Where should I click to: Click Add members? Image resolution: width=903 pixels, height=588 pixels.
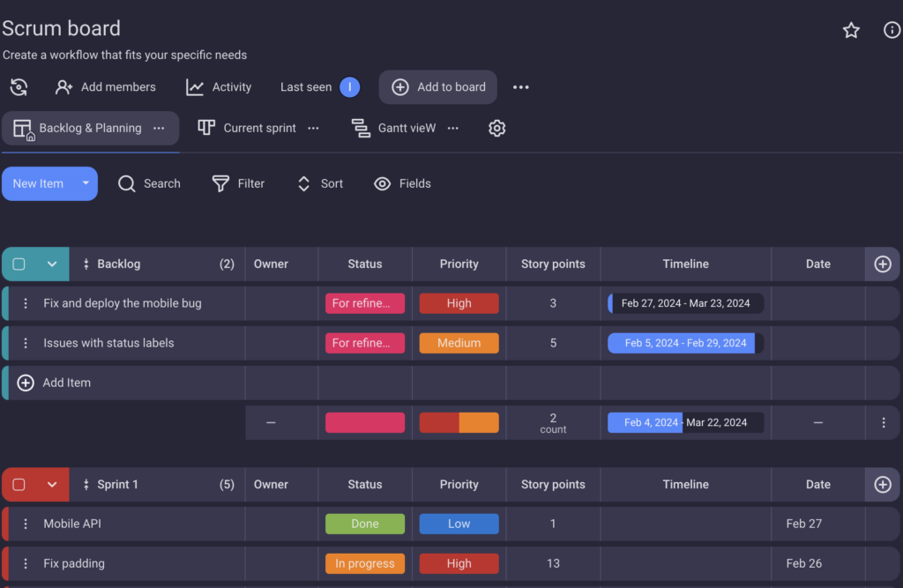click(x=106, y=87)
